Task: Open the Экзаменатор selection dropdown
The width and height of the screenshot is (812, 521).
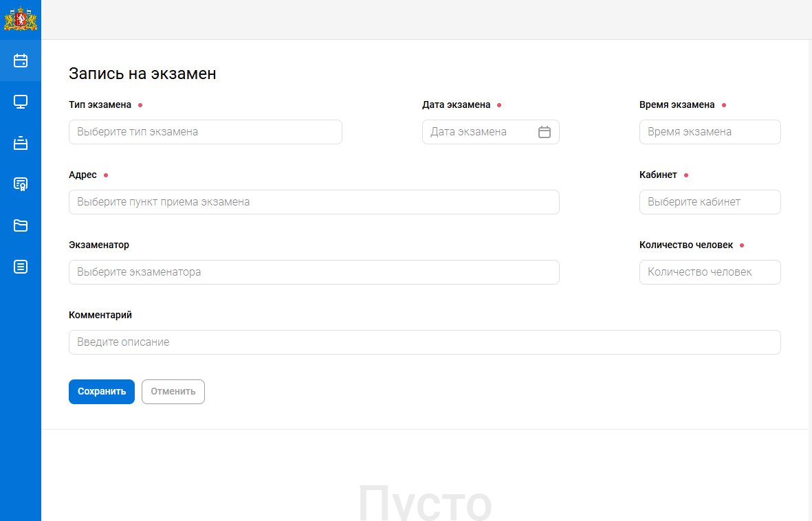Action: coord(314,272)
